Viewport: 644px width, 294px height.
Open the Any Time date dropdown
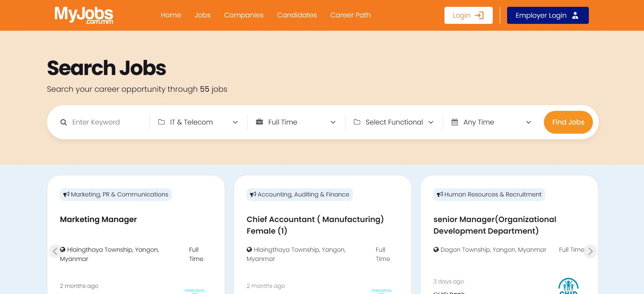point(491,122)
